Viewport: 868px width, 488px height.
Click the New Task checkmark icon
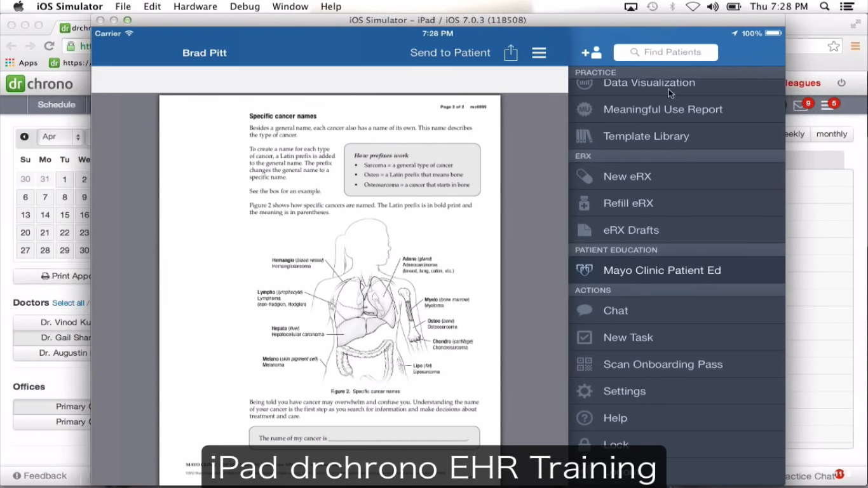584,337
